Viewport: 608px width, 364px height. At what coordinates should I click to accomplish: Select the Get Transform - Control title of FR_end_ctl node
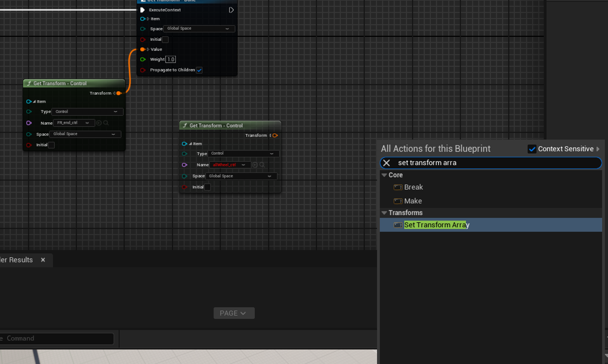pyautogui.click(x=60, y=83)
